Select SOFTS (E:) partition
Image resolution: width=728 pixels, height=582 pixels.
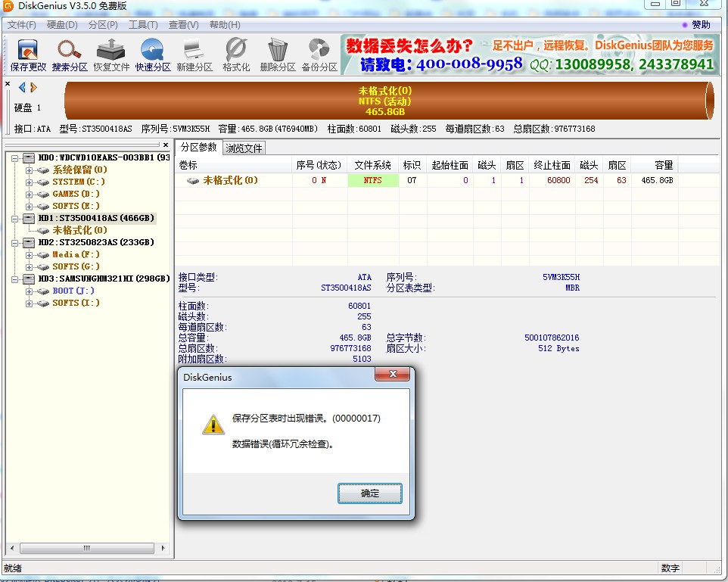point(76,206)
